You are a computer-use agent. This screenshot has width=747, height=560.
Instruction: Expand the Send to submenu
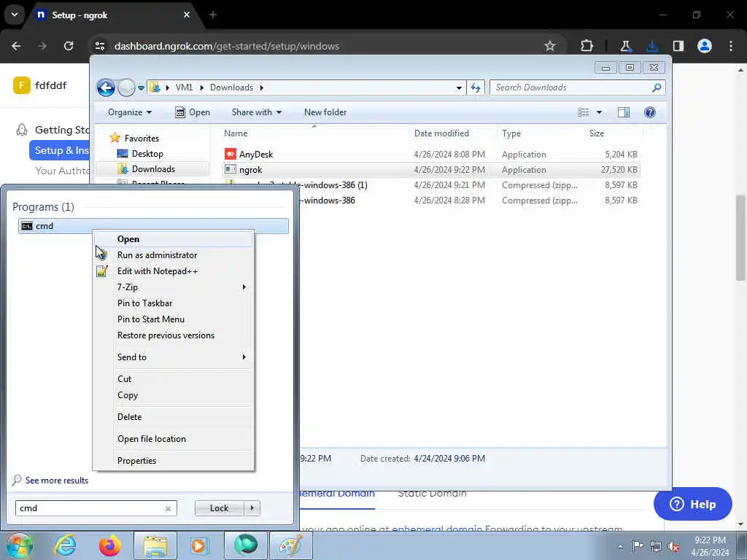coord(174,357)
